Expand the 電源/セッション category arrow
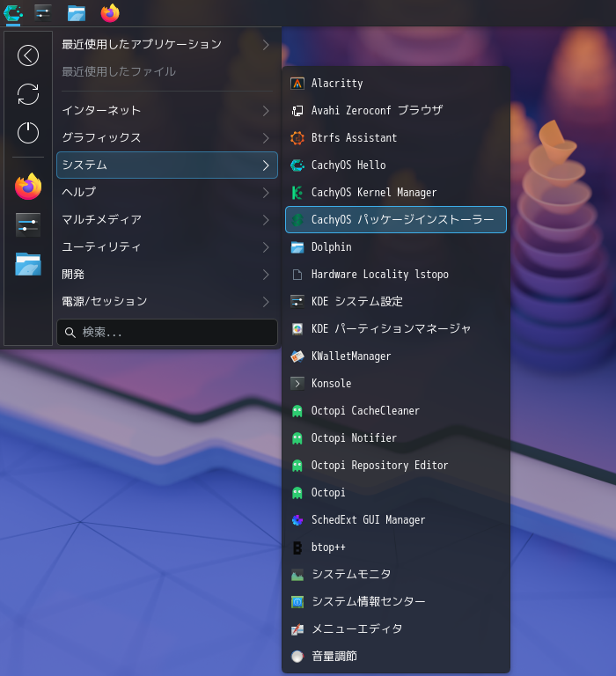 266,302
